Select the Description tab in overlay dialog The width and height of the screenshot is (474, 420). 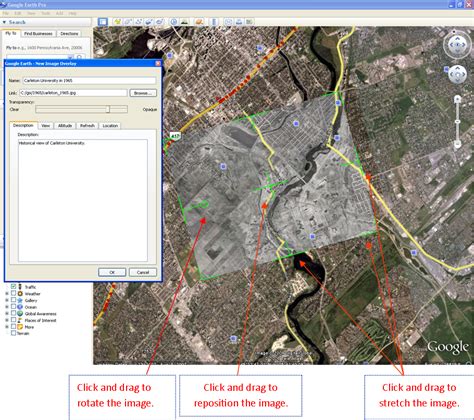click(x=23, y=125)
